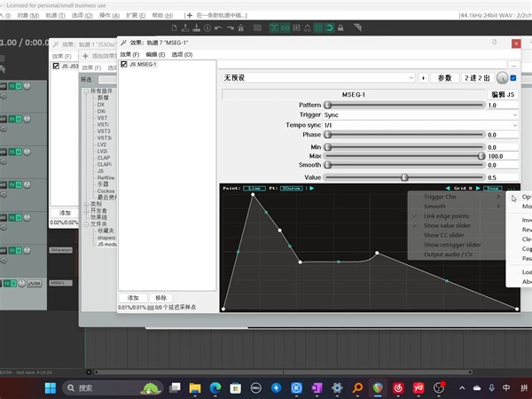Click the envelope move points icon
Screen dimensions: 532x399
[x=307, y=27]
